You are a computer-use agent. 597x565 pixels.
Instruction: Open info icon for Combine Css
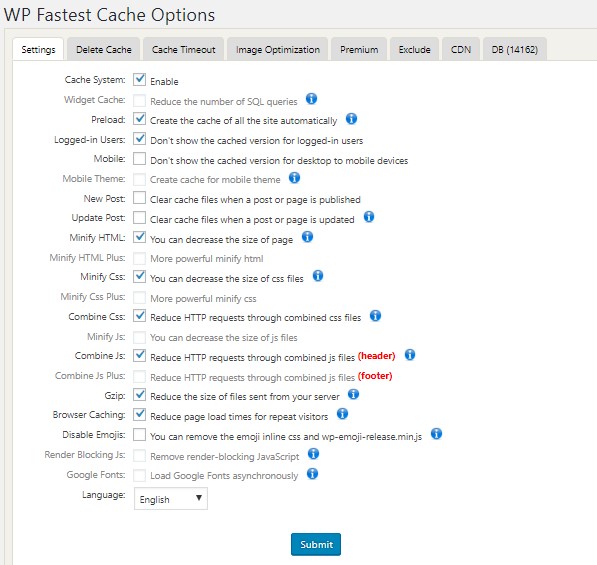pyautogui.click(x=375, y=316)
